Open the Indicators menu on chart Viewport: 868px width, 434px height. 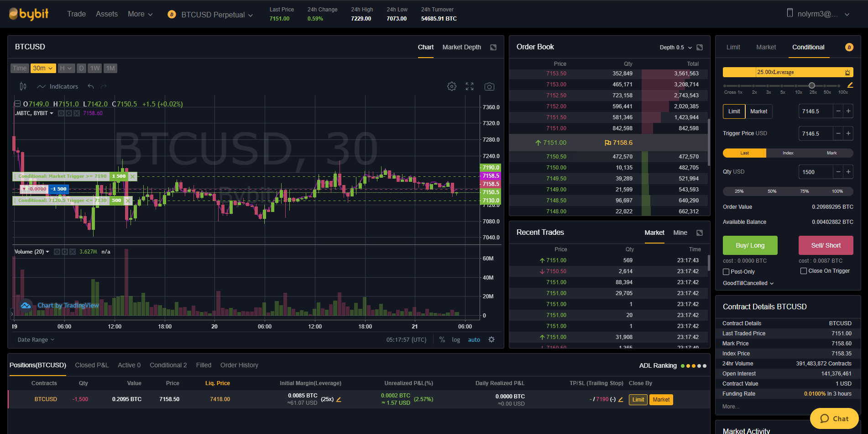(x=58, y=86)
